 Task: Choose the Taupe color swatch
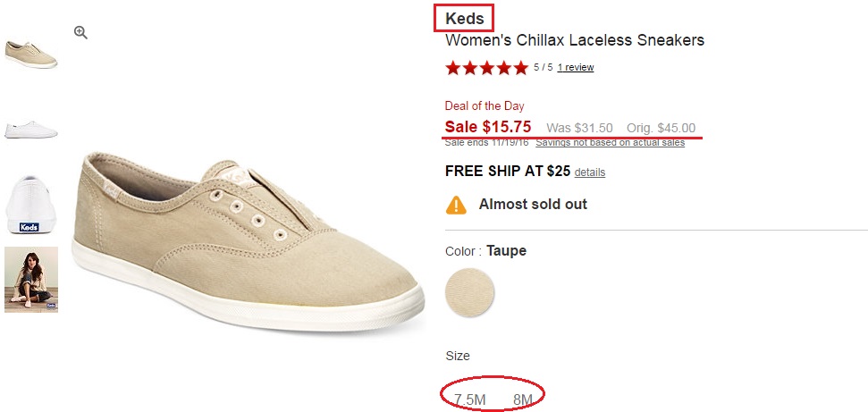[469, 292]
